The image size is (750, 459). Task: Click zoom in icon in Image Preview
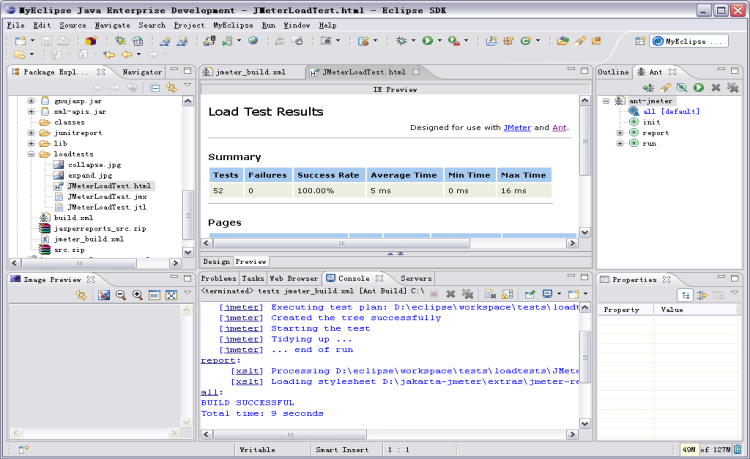(x=137, y=296)
